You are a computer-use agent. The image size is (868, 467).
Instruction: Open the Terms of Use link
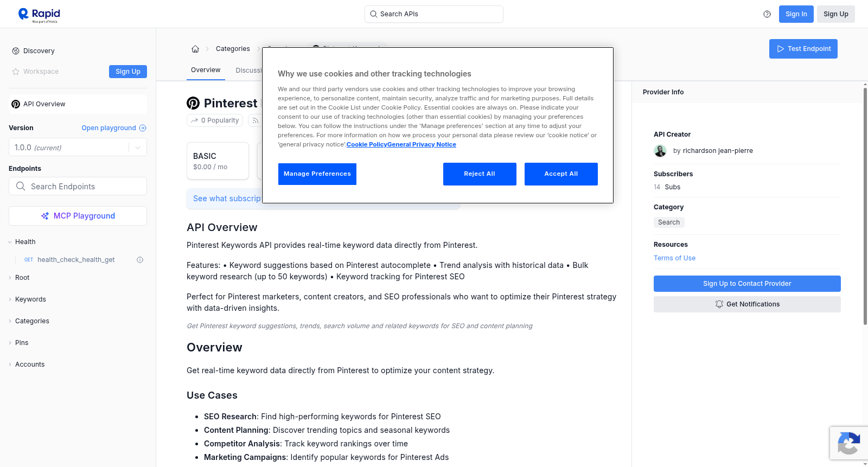coord(674,258)
